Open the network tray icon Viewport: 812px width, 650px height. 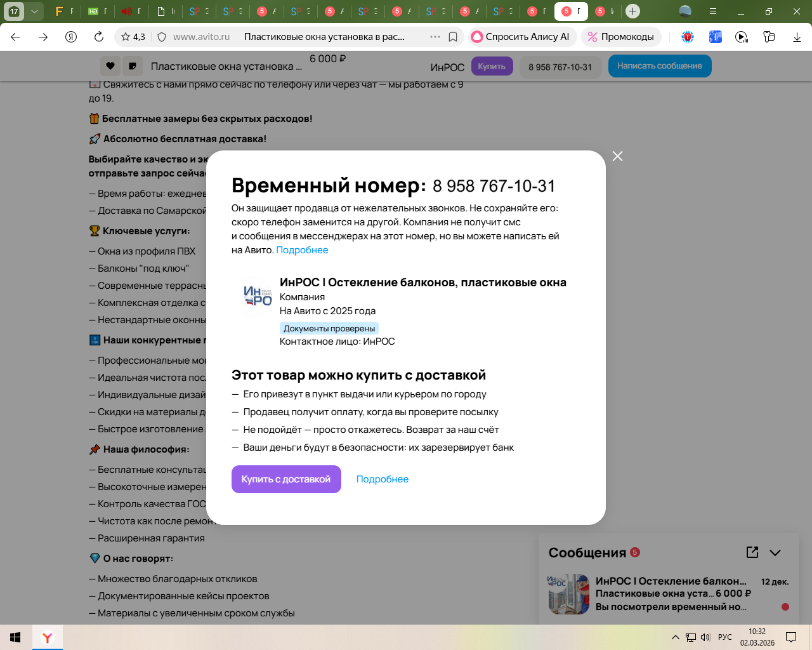pyautogui.click(x=691, y=637)
